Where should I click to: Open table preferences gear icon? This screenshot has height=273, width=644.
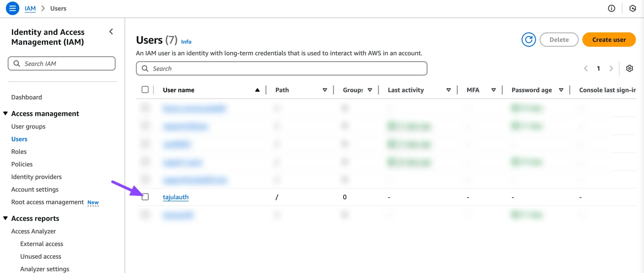(x=629, y=68)
